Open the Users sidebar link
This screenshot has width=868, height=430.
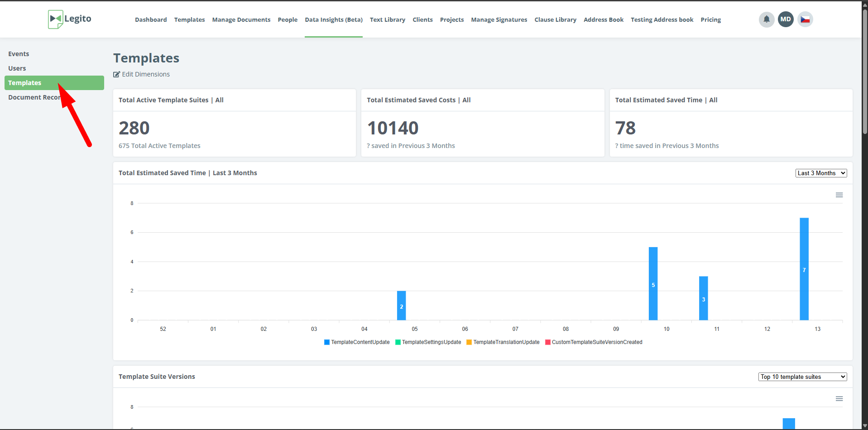point(17,68)
